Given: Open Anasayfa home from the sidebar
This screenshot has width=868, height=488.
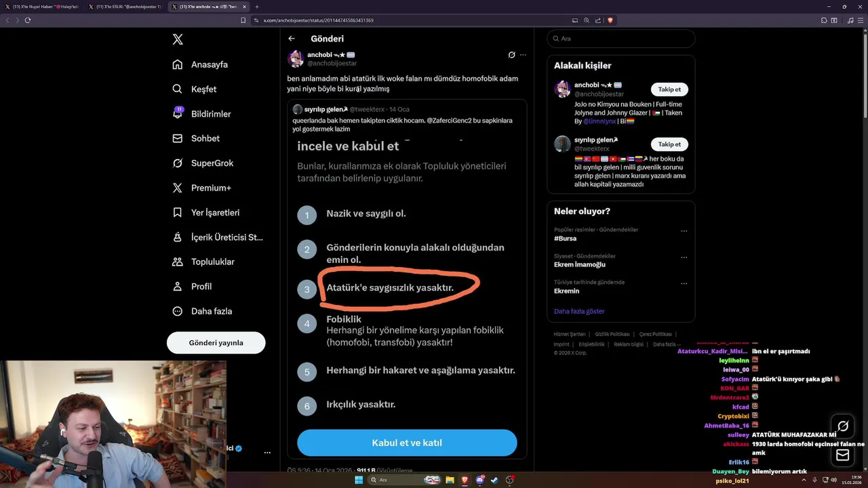Looking at the screenshot, I should (200, 64).
